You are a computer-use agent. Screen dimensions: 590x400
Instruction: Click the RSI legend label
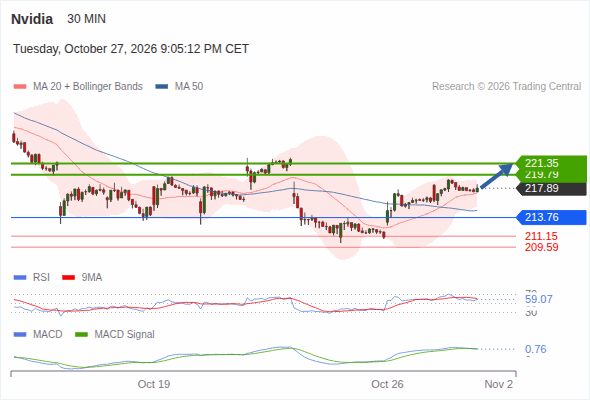pyautogui.click(x=41, y=278)
